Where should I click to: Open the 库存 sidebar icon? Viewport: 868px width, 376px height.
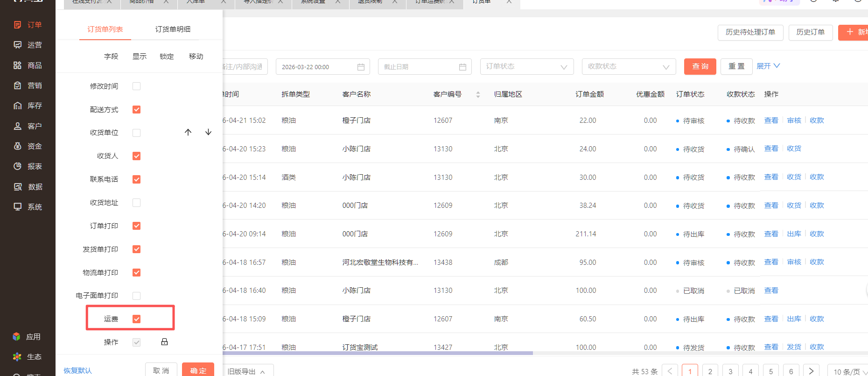18,106
